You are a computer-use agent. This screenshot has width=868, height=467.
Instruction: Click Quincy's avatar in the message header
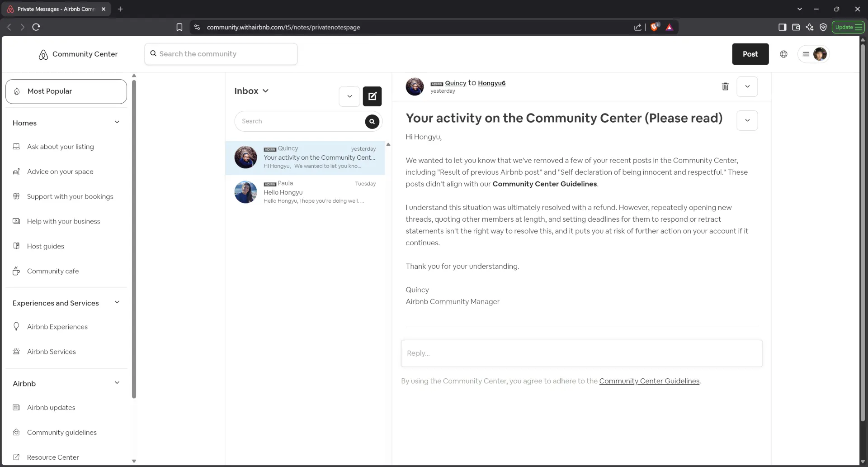(415, 86)
